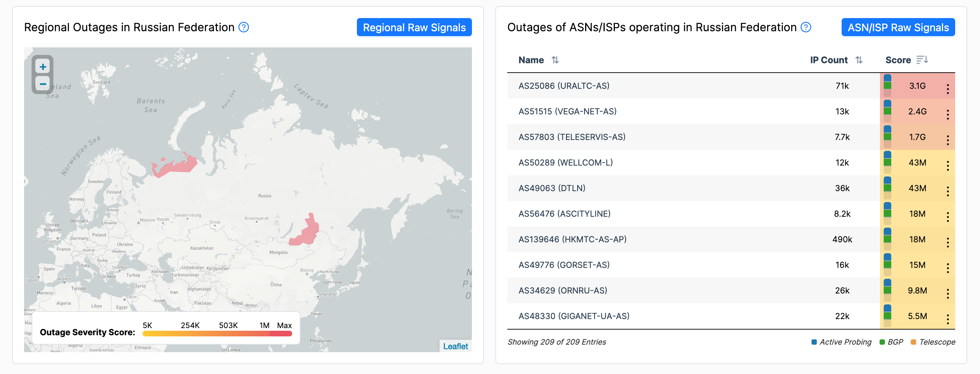Sort table by IP Count column
The width and height of the screenshot is (980, 374).
tap(859, 60)
